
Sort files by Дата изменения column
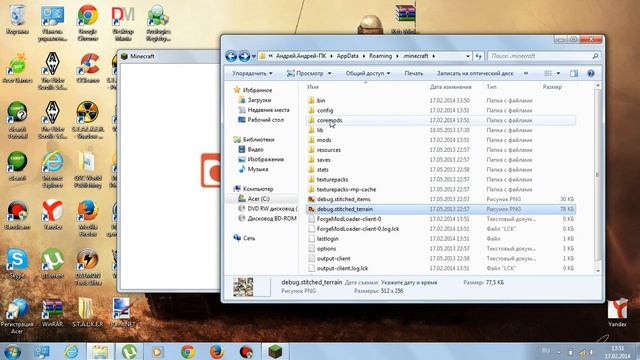tap(450, 87)
